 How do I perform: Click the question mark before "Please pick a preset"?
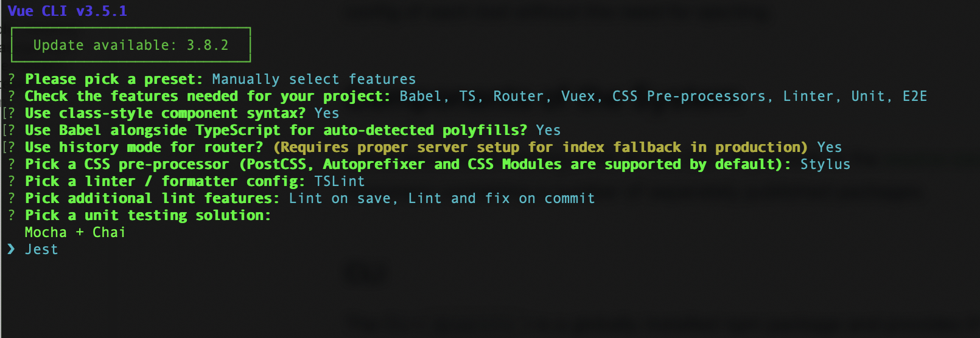pos(12,80)
